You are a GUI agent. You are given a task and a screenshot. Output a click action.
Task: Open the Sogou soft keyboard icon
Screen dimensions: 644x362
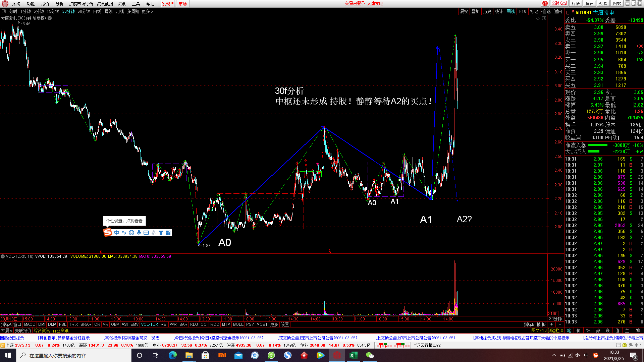[x=146, y=233]
